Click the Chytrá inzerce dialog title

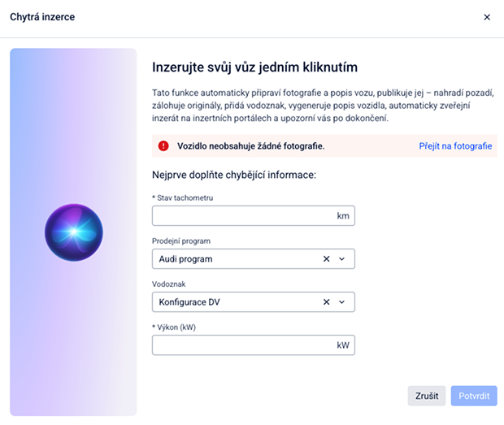(42, 17)
